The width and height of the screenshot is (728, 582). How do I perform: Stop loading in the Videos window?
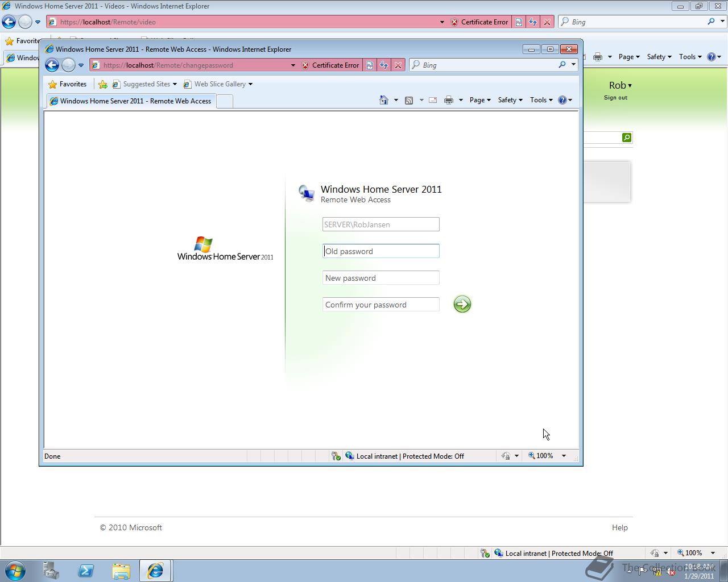coord(547,22)
